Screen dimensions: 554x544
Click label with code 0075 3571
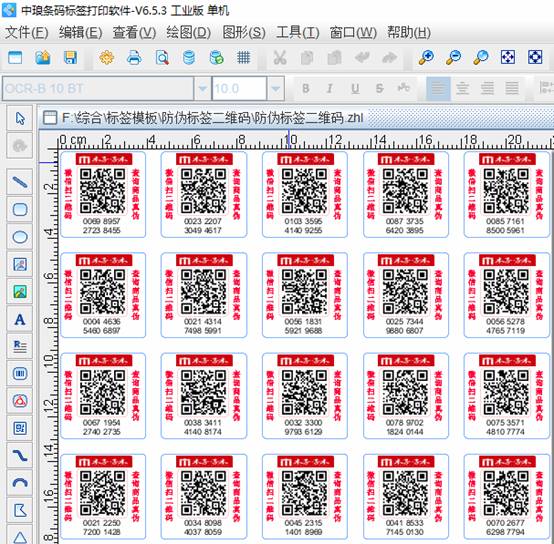pos(506,396)
